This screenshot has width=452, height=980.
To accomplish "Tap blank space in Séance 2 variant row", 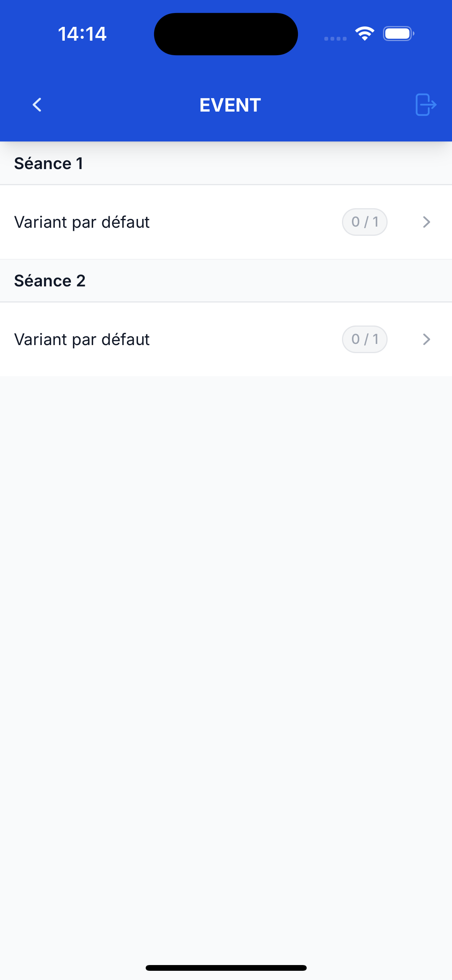I will [x=245, y=340].
